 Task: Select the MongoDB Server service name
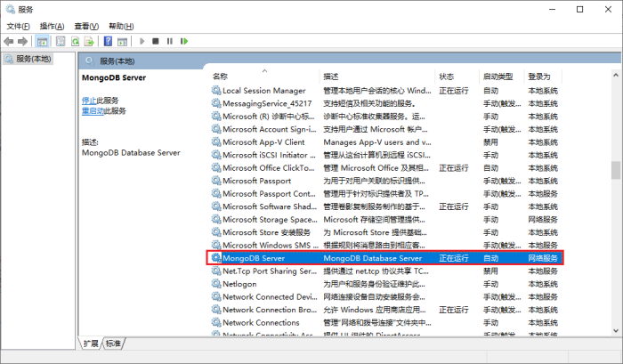coord(254,258)
